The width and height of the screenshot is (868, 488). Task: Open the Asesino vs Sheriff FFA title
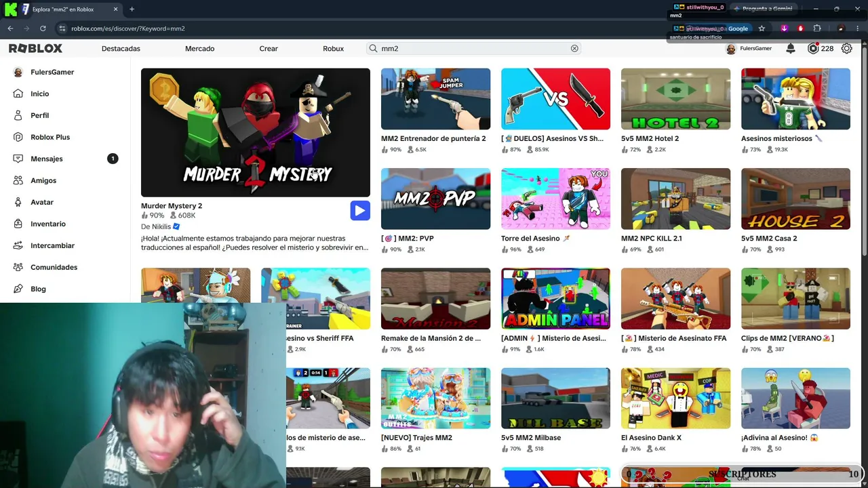click(319, 338)
